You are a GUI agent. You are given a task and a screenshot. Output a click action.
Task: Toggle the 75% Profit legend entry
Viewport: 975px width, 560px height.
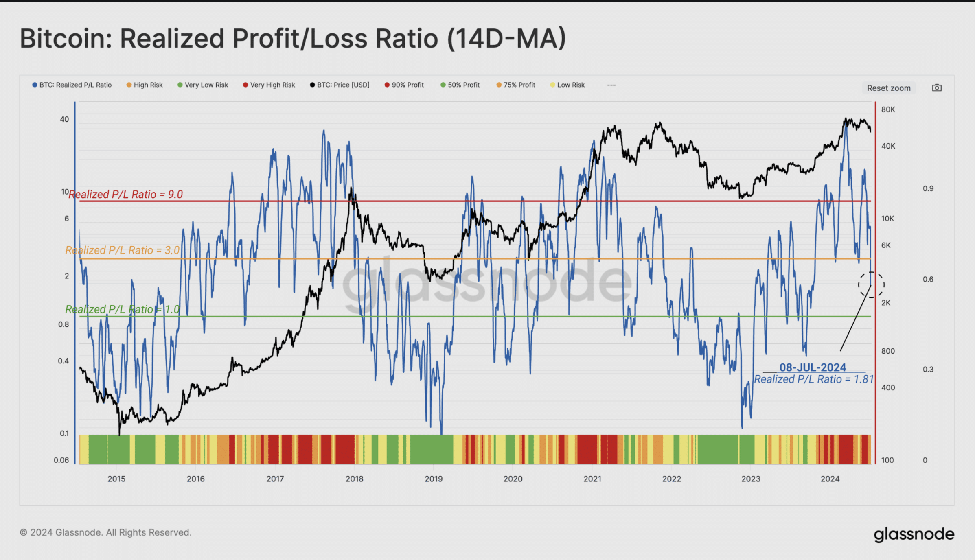tap(516, 85)
